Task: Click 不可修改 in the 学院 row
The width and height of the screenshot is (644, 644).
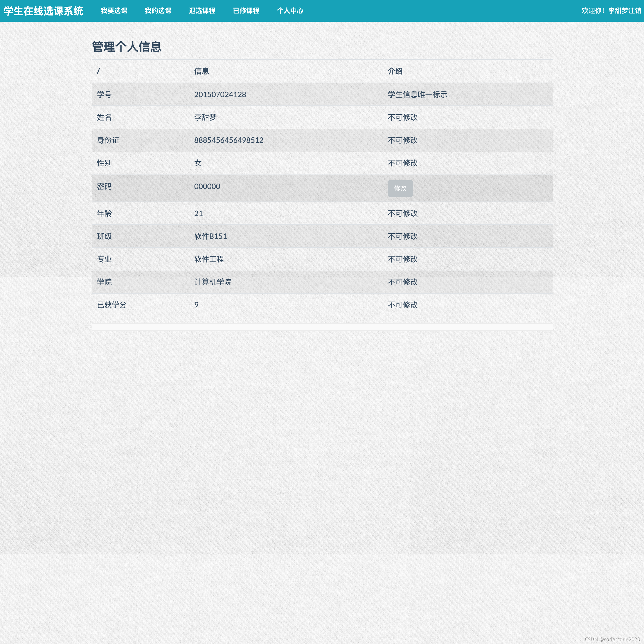Action: (403, 282)
